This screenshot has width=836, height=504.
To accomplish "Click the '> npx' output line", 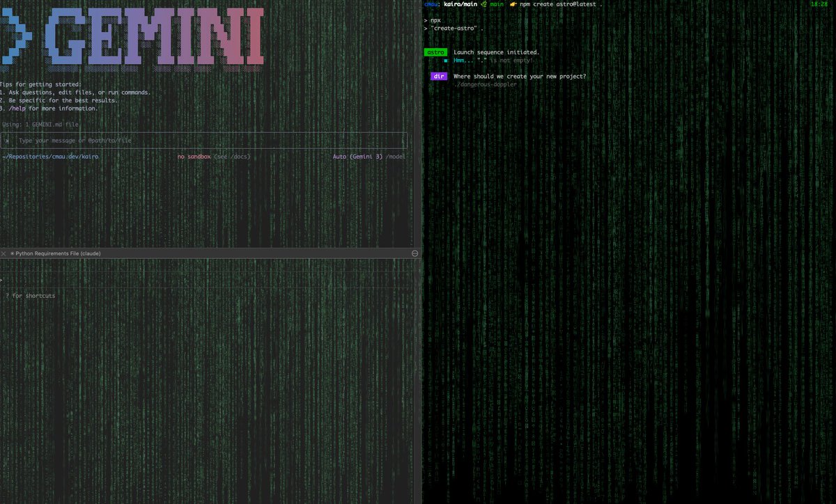I will pos(433,20).
